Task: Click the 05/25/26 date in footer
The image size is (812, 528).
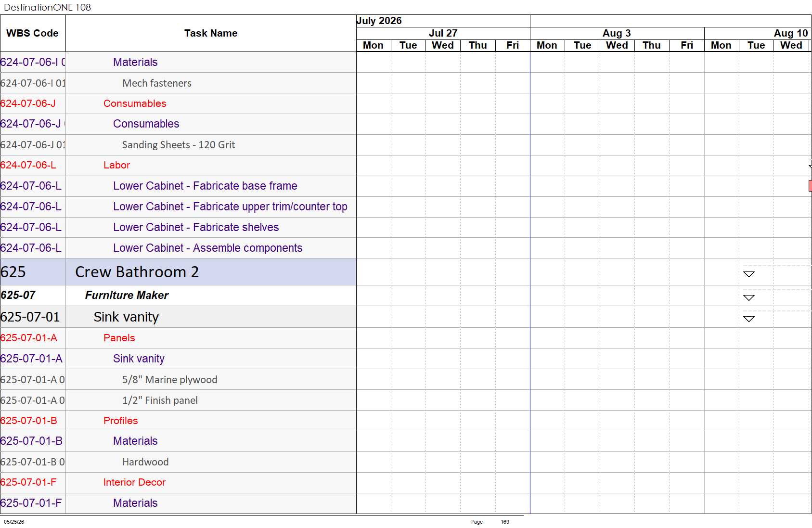Action: pos(14,522)
